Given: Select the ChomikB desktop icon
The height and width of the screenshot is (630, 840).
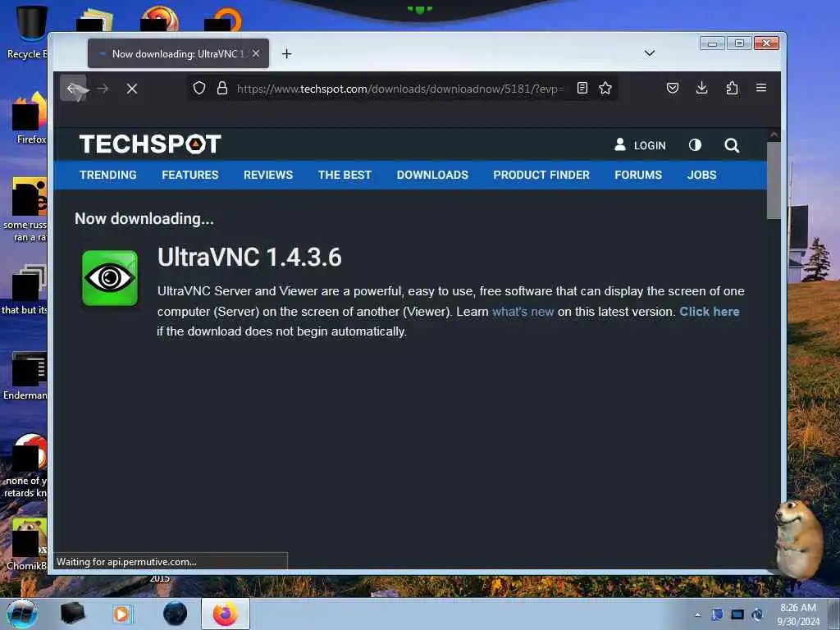Looking at the screenshot, I should click(x=27, y=544).
